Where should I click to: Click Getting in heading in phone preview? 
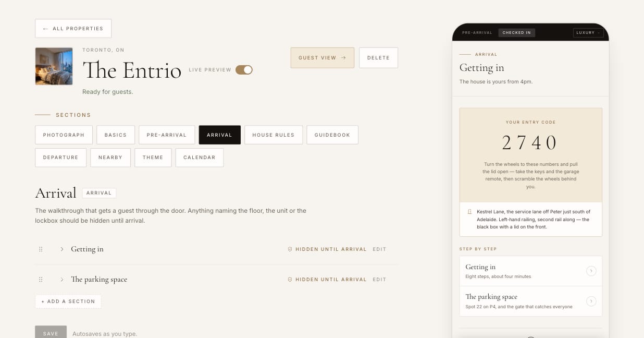(482, 68)
